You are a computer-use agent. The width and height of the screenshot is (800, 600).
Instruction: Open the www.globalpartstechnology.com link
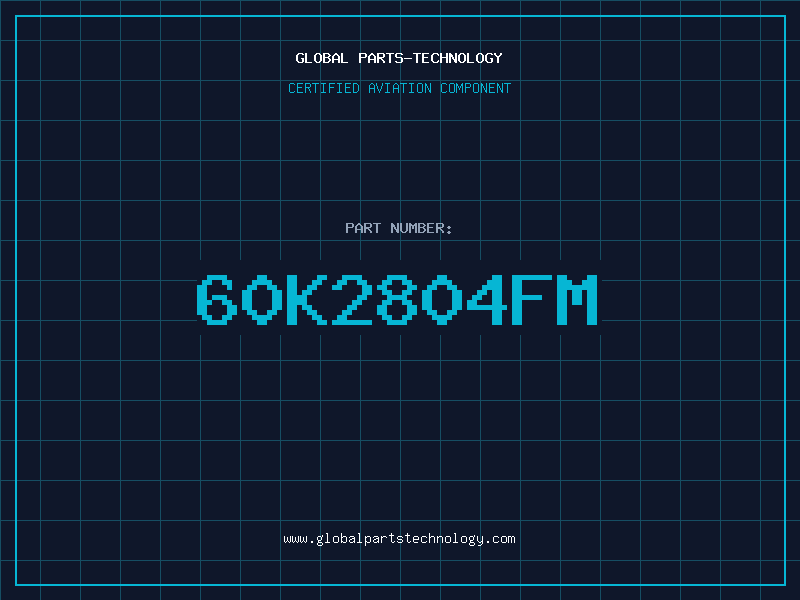tap(399, 539)
